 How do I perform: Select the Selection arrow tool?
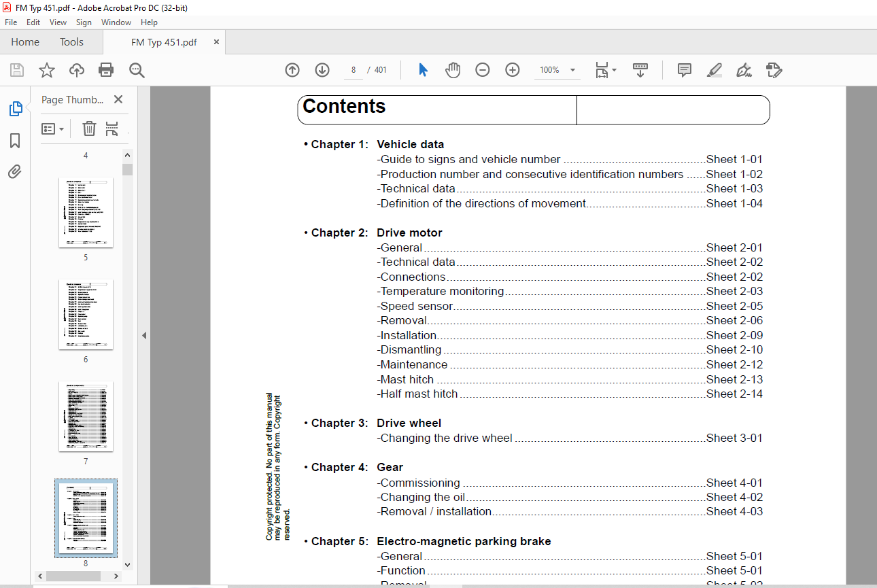click(423, 70)
